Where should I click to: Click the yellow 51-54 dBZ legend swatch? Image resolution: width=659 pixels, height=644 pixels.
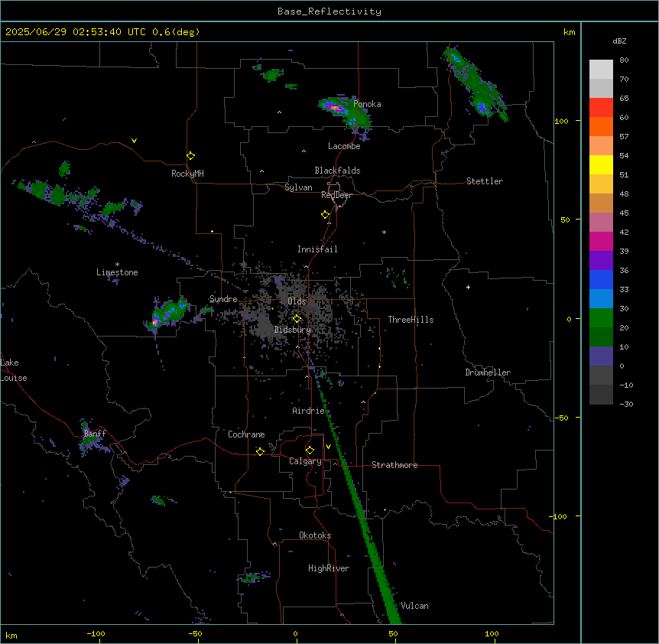click(601, 164)
